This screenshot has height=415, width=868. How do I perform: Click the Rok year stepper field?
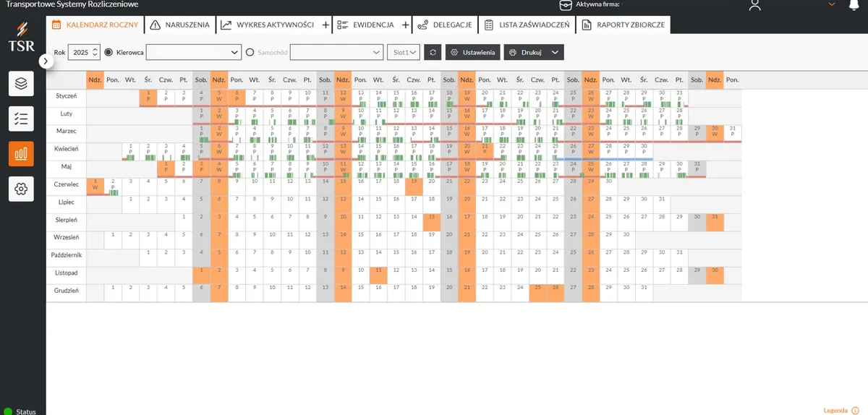click(83, 52)
